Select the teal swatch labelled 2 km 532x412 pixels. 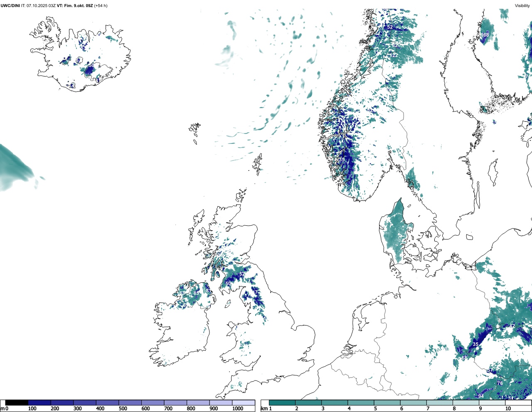pos(308,402)
